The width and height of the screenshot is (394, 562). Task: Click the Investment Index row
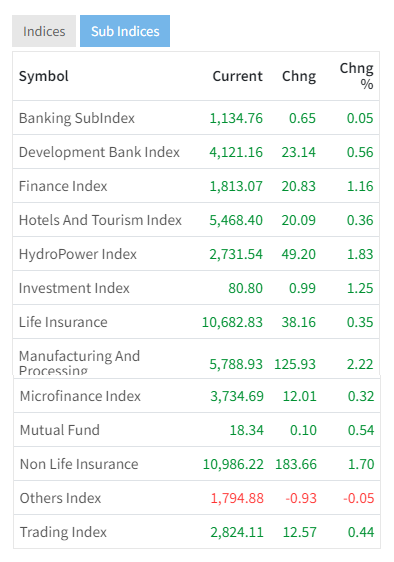coord(196,288)
